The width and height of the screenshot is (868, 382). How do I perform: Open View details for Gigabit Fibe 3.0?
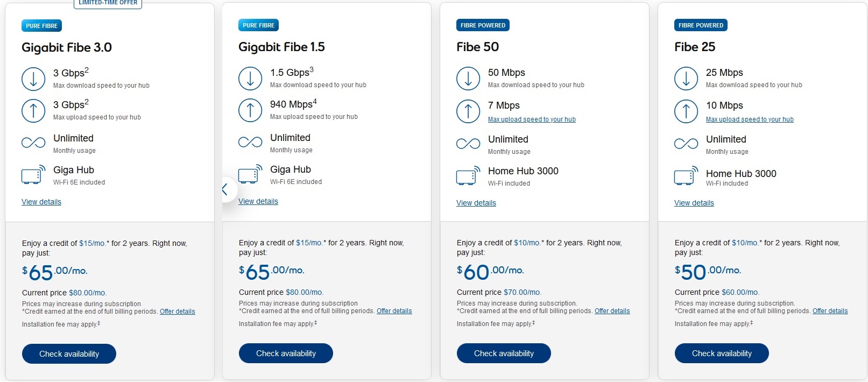click(41, 202)
